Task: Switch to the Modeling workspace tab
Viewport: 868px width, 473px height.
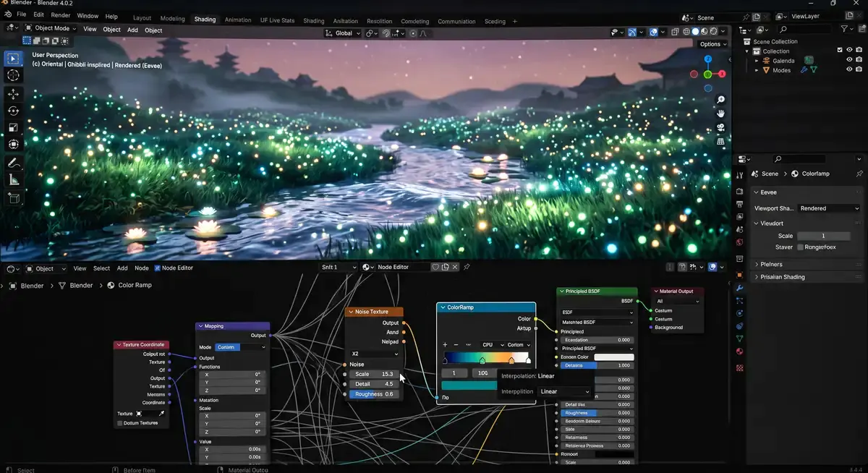Action: tap(172, 20)
